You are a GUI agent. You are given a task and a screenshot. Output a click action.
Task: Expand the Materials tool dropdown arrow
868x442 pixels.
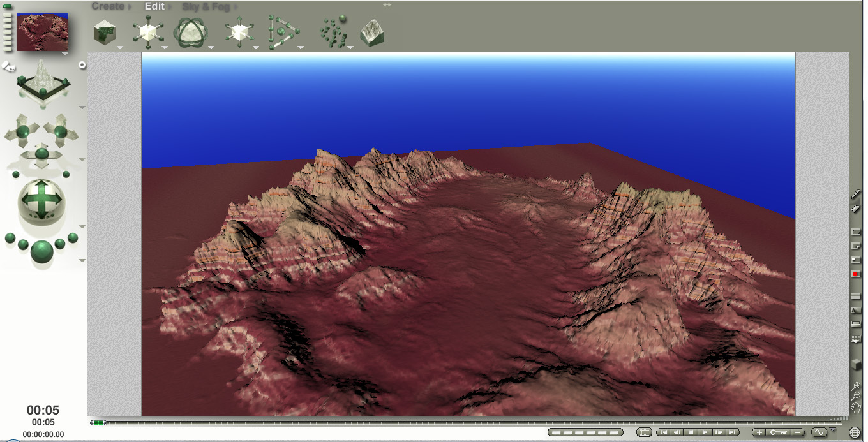(119, 47)
